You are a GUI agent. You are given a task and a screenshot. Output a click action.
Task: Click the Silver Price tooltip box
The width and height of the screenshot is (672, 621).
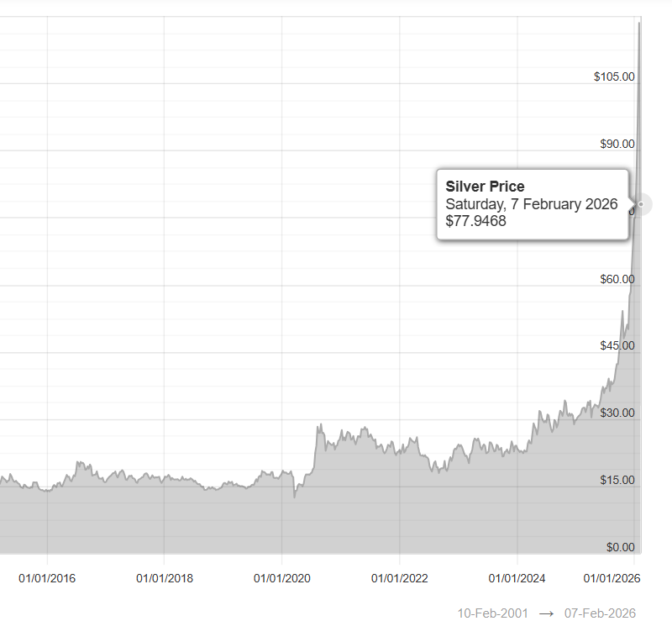pyautogui.click(x=533, y=204)
